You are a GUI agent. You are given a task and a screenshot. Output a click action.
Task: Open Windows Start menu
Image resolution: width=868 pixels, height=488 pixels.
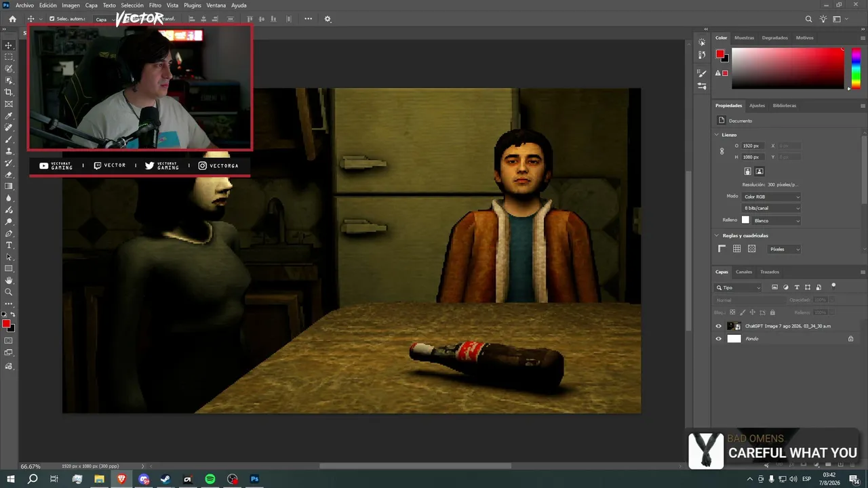click(10, 479)
